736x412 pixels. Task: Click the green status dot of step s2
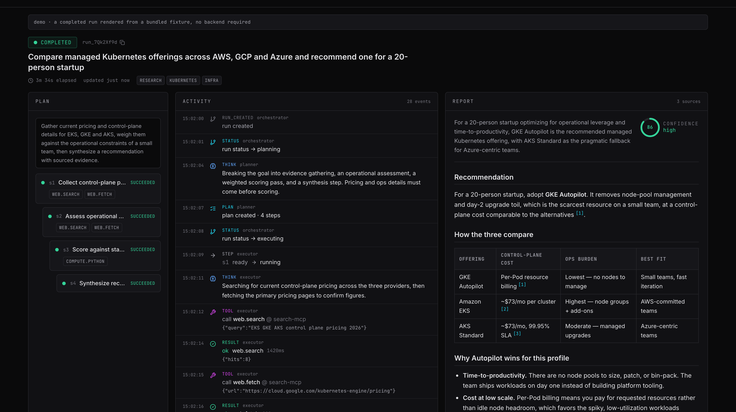(50, 216)
